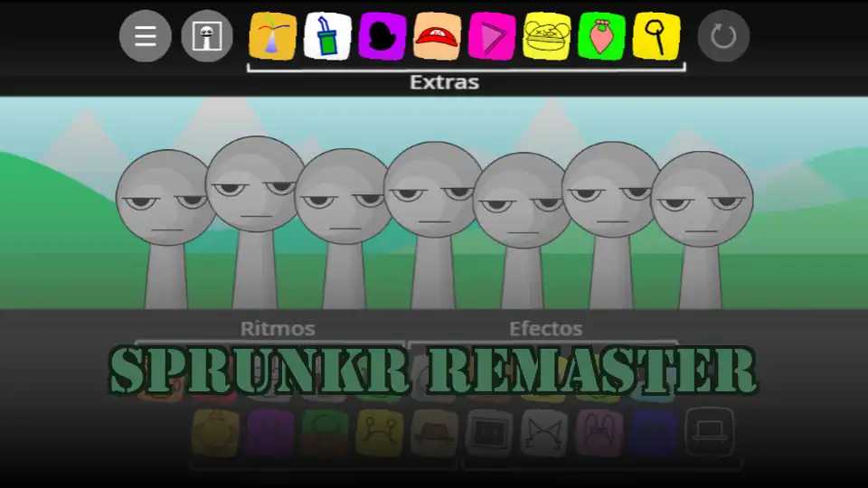Select the dimmed purple sound icon

[x=270, y=433]
